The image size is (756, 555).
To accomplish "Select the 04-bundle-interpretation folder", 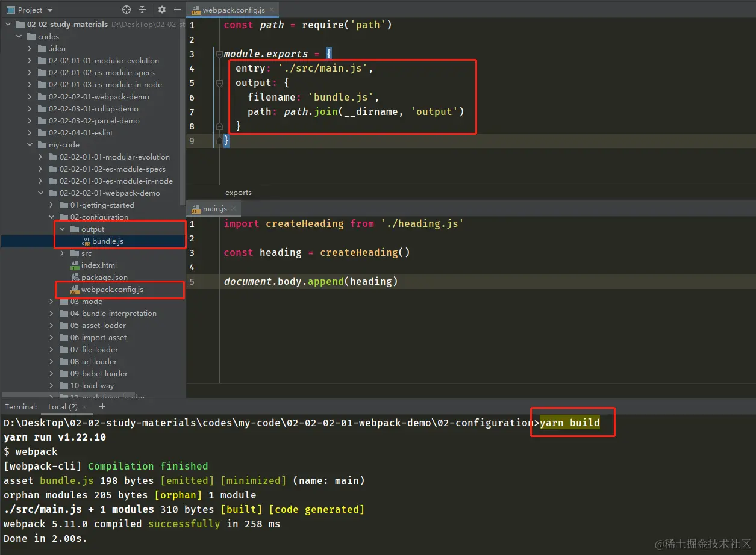I will [113, 314].
